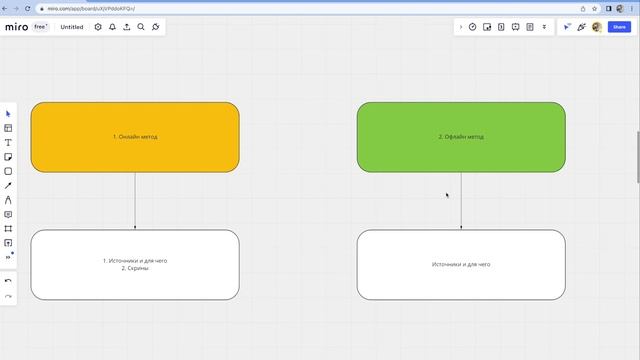Screen dimensions: 640x360
Task: Search the board with magnifier icon
Action: coord(141,27)
